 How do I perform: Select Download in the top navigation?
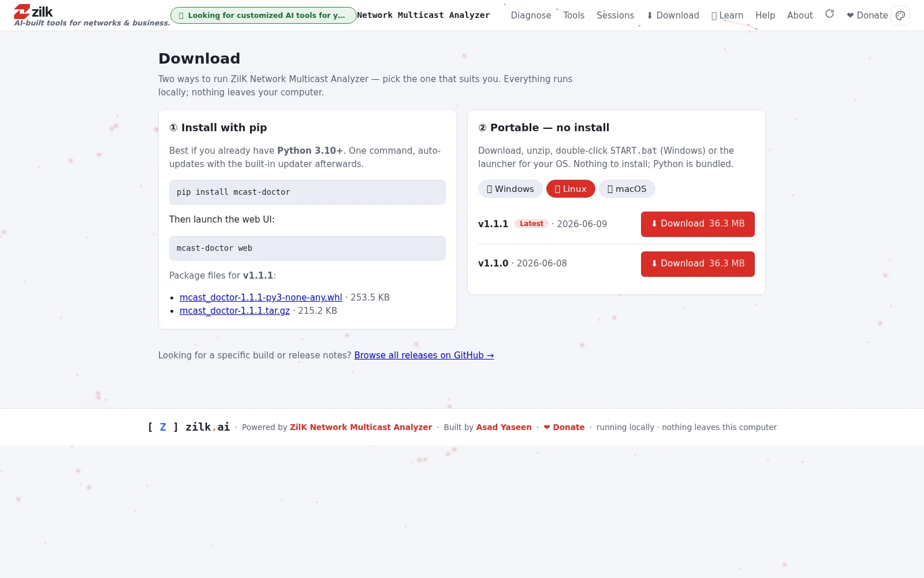coord(673,16)
